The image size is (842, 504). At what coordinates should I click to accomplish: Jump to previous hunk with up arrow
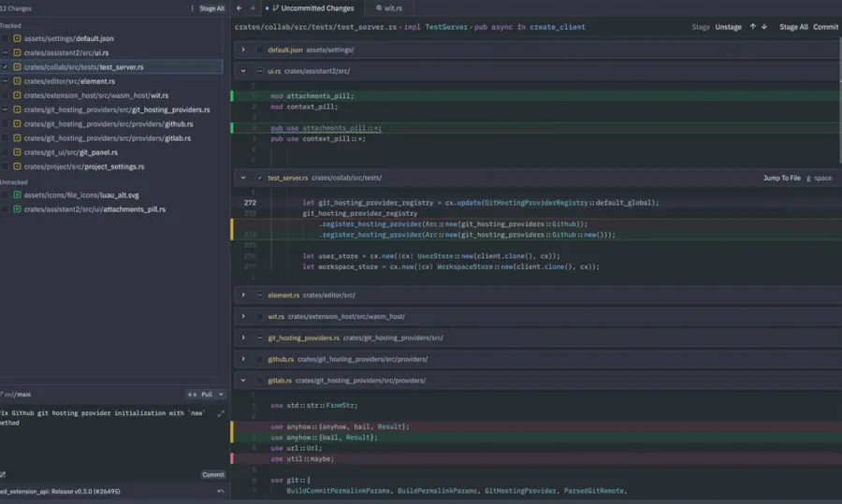tap(753, 27)
